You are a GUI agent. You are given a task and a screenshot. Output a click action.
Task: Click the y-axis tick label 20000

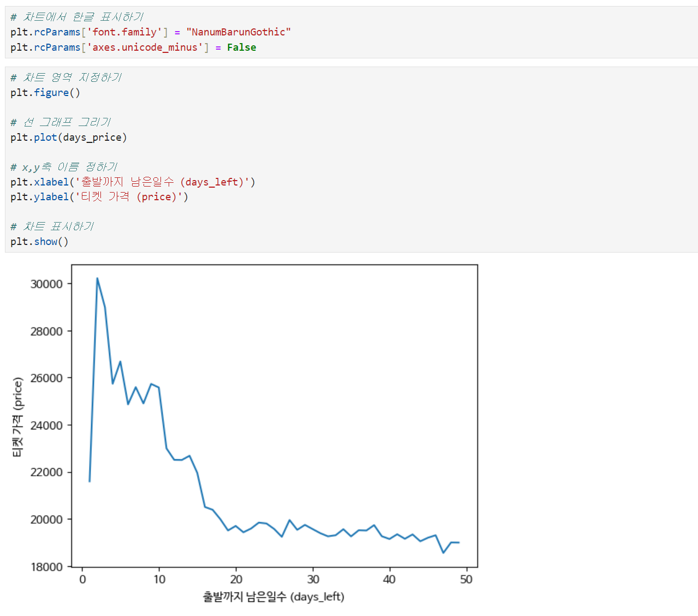[46, 520]
